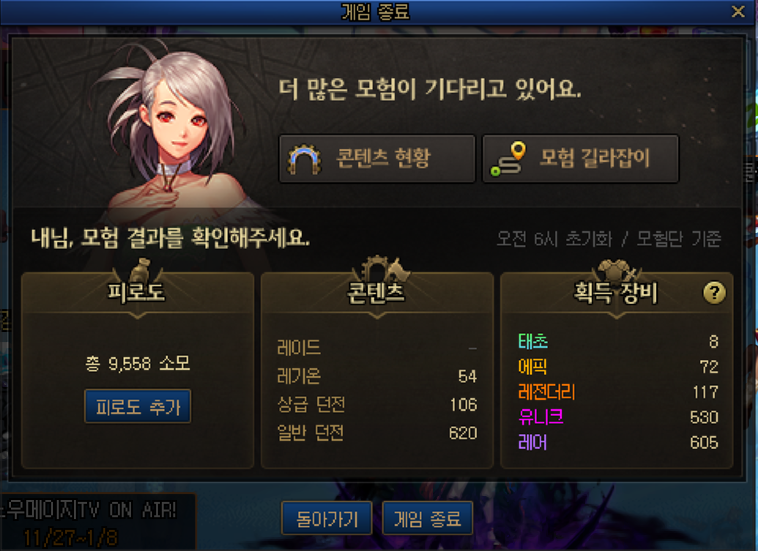Click the gate icon beside 콘텐츠 현황
The width and height of the screenshot is (758, 551).
304,159
